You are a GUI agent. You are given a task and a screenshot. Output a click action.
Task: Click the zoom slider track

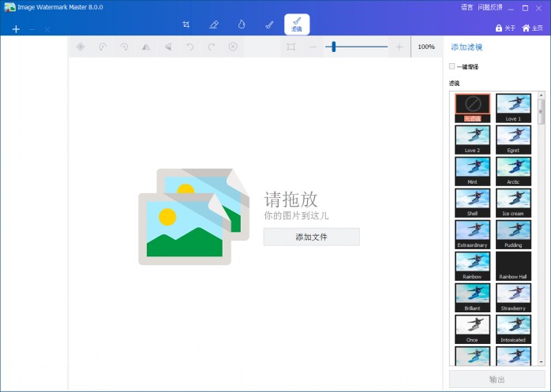tap(363, 47)
